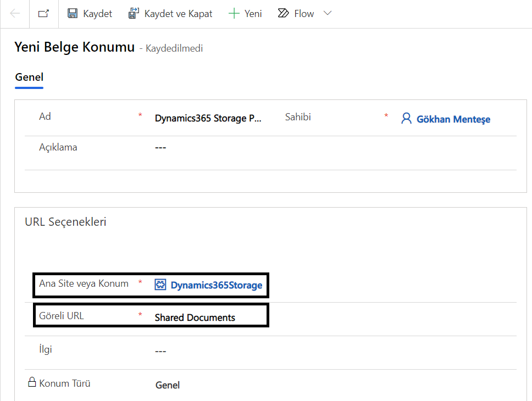The width and height of the screenshot is (532, 401).
Task: Click the Açıklama field label
Action: (58, 147)
